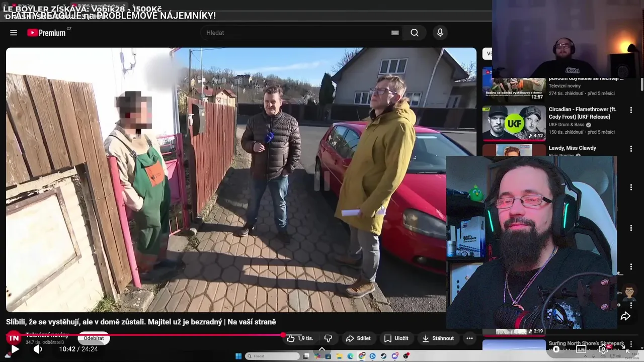Viewport: 644px width, 362px height.
Task: Open Task View on the taskbar
Action: click(306, 356)
